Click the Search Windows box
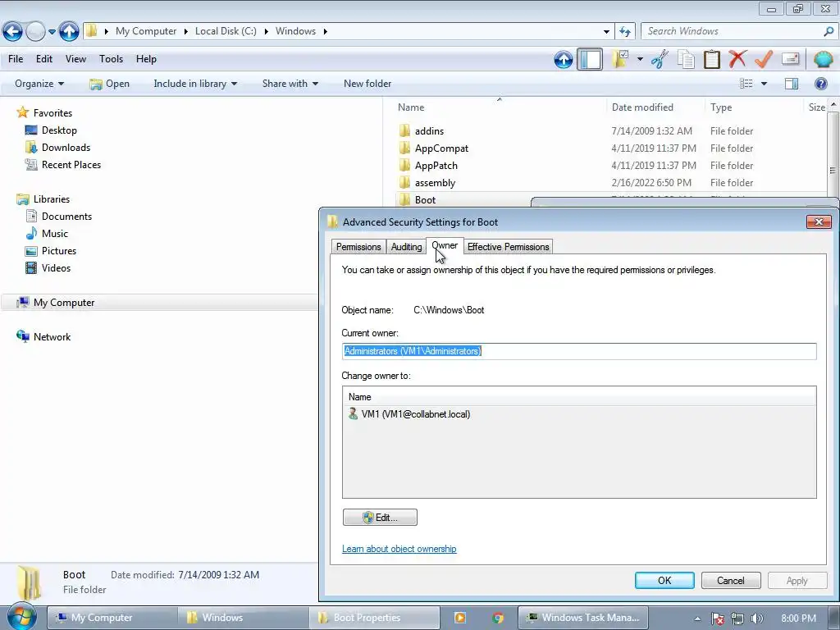The height and width of the screenshot is (630, 840). pyautogui.click(x=732, y=32)
